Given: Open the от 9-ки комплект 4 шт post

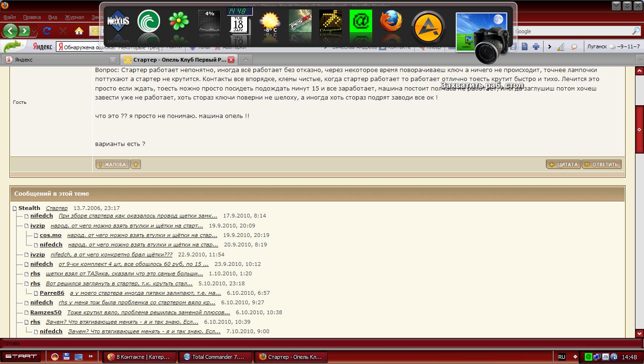Looking at the screenshot, I should tap(134, 264).
